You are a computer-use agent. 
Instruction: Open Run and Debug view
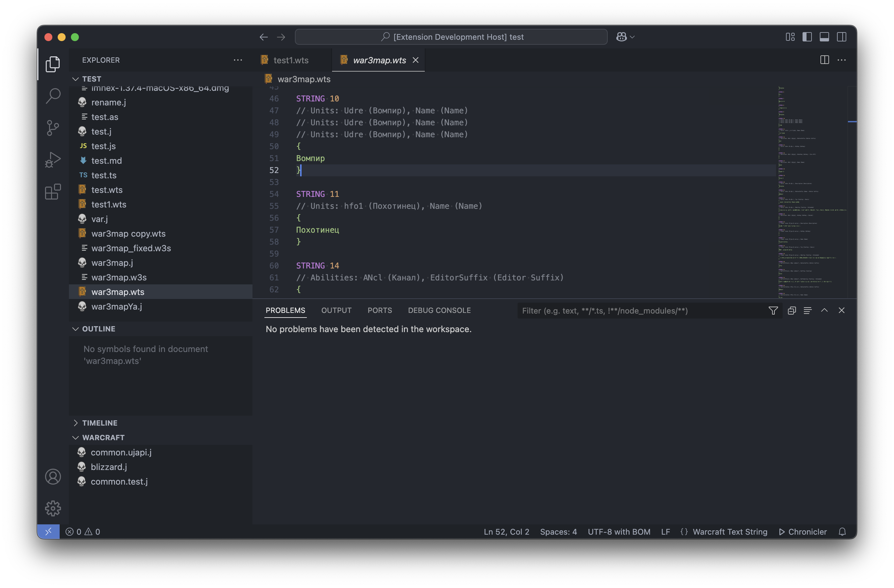pyautogui.click(x=53, y=160)
